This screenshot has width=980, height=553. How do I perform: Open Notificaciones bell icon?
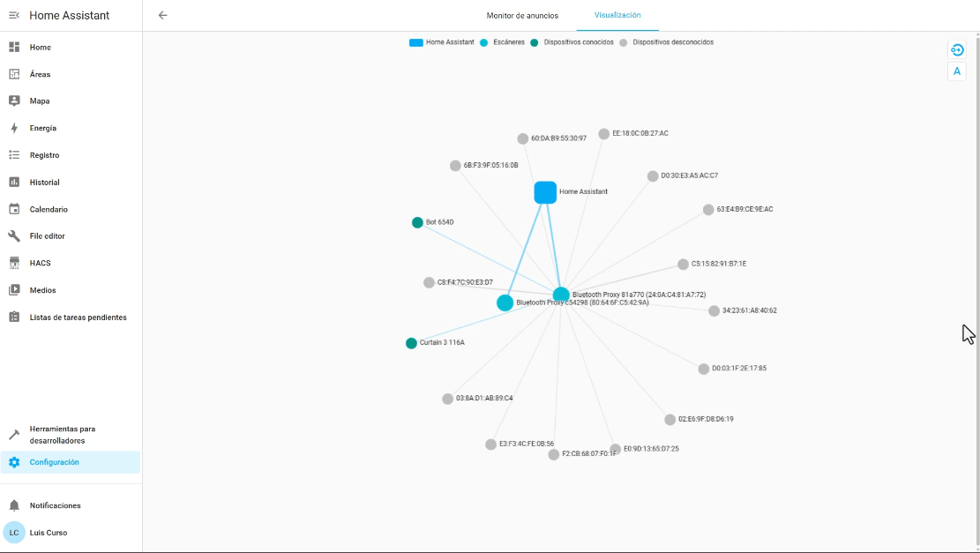pos(14,505)
